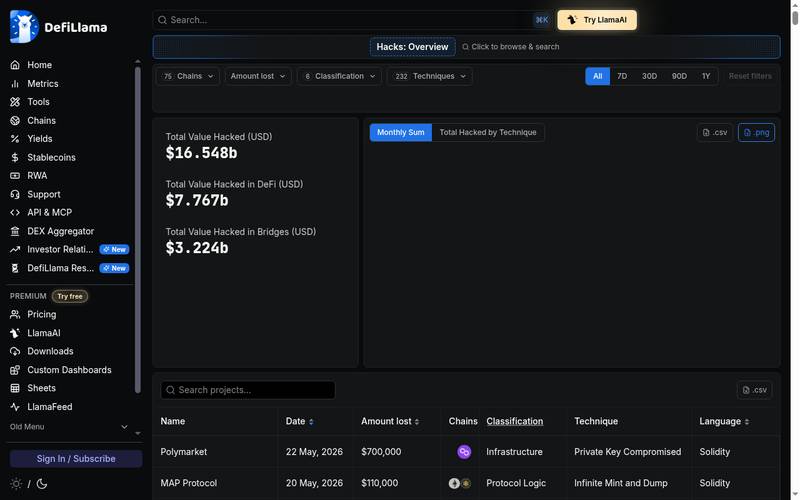This screenshot has height=500, width=800.
Task: Download chart as .png
Action: click(756, 133)
